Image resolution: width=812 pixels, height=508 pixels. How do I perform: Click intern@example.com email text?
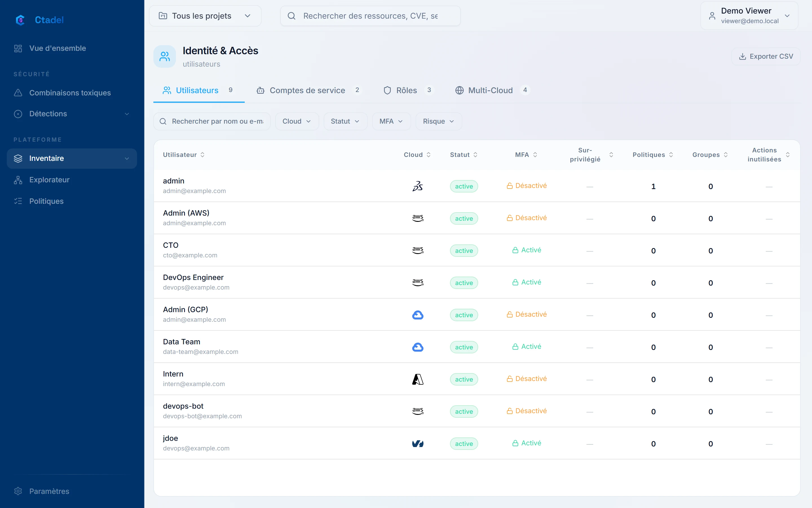pos(194,384)
